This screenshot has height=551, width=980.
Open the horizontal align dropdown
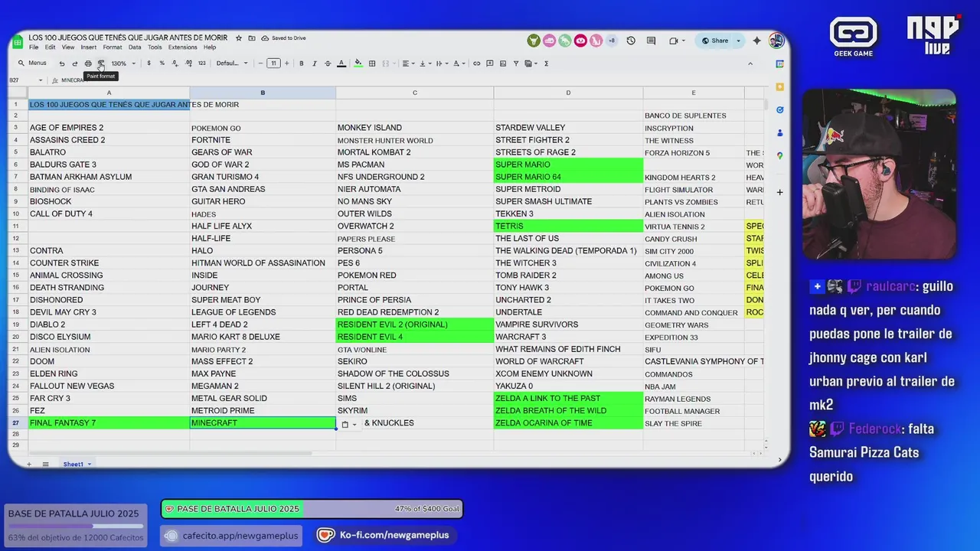(x=408, y=64)
